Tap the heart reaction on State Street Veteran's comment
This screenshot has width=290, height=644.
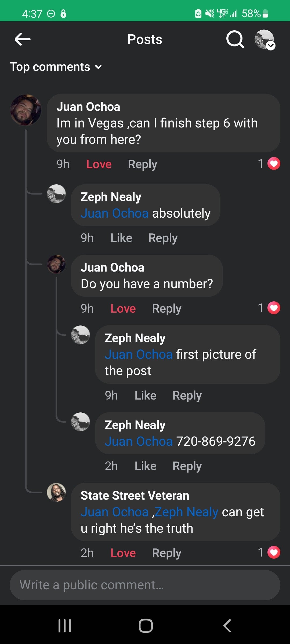pyautogui.click(x=274, y=552)
